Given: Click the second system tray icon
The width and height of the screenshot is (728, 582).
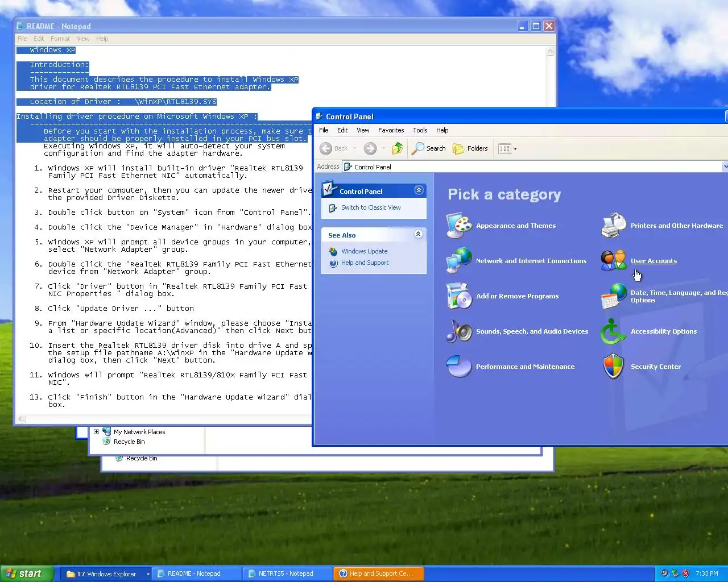Looking at the screenshot, I should click(x=675, y=573).
